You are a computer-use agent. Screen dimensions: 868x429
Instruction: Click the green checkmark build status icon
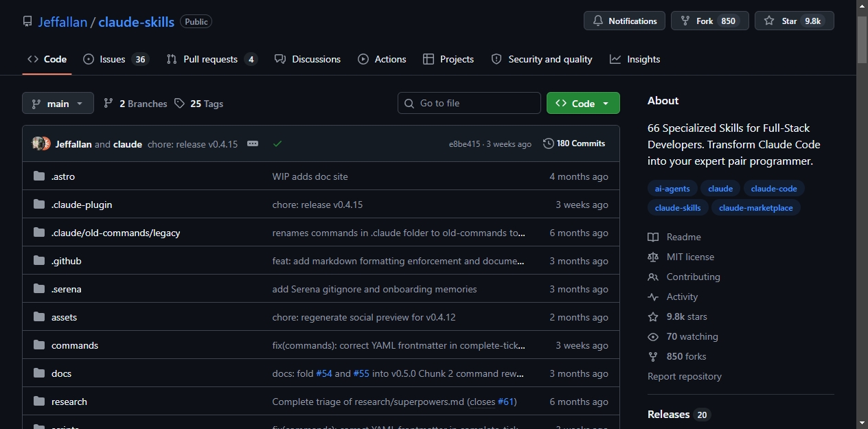point(277,143)
